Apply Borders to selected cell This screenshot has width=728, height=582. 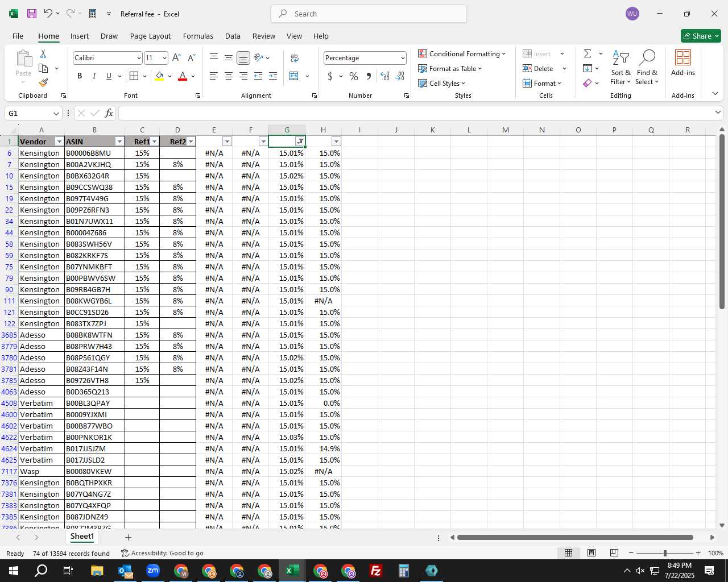tap(134, 76)
